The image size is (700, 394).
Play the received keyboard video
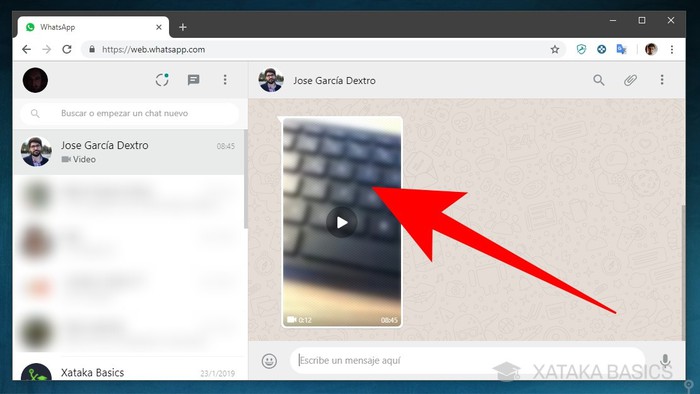click(x=342, y=222)
